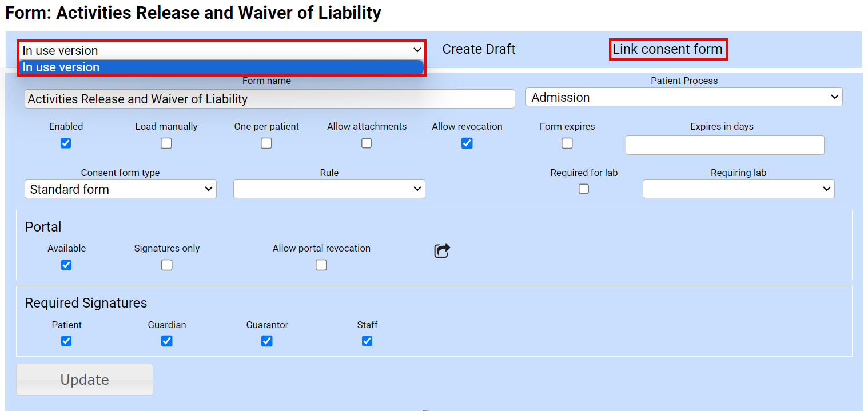Toggle the Required for lab checkbox
The height and width of the screenshot is (411, 868).
[x=584, y=189]
